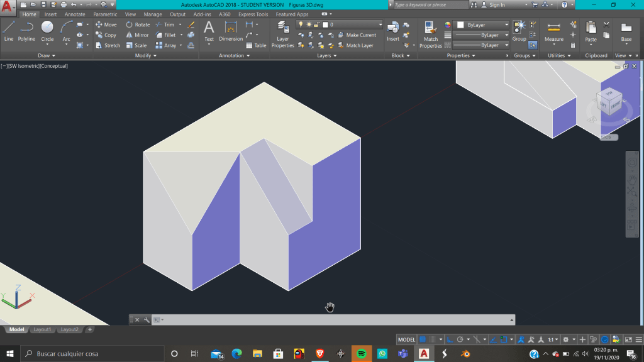Select the Polyline tool
The image size is (644, 362).
coord(26,30)
